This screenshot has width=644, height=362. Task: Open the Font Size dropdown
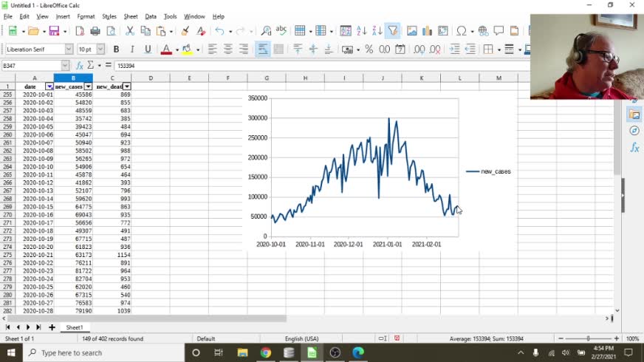point(100,49)
